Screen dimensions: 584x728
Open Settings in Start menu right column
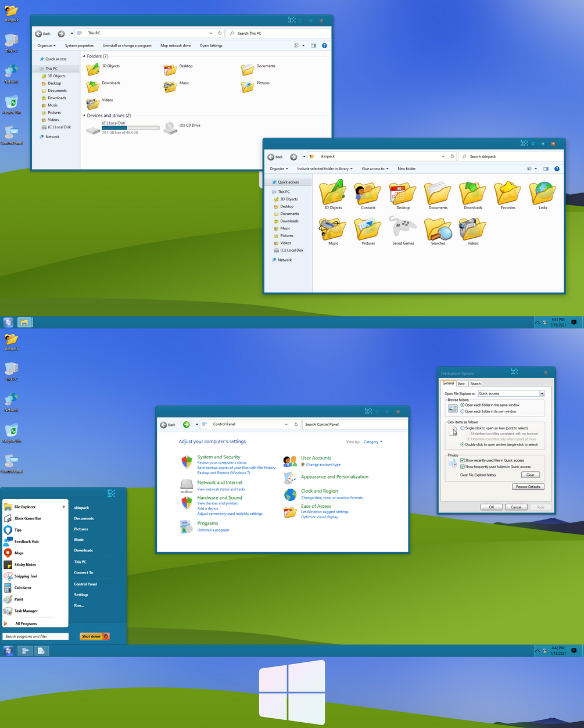click(81, 595)
